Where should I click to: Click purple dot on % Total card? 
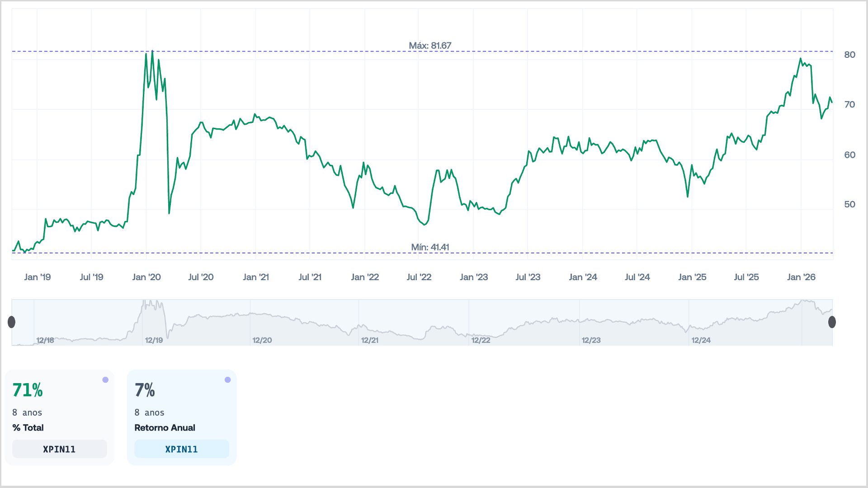105,380
